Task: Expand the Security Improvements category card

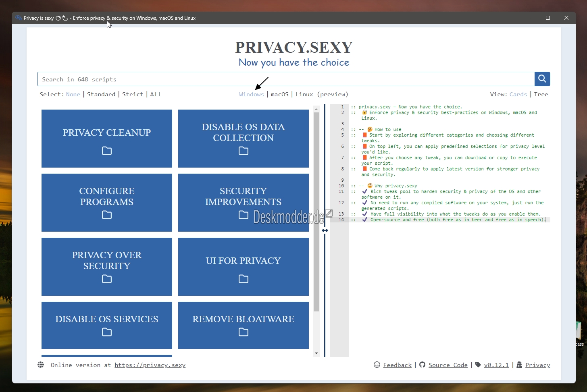Action: click(244, 203)
